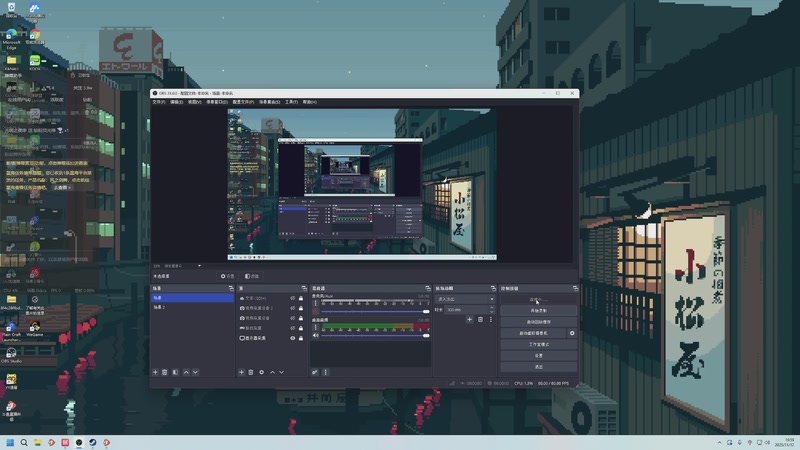Screen dimensions: 800x450
Task: Add a new scene in Scenes panel
Action: coord(156,372)
